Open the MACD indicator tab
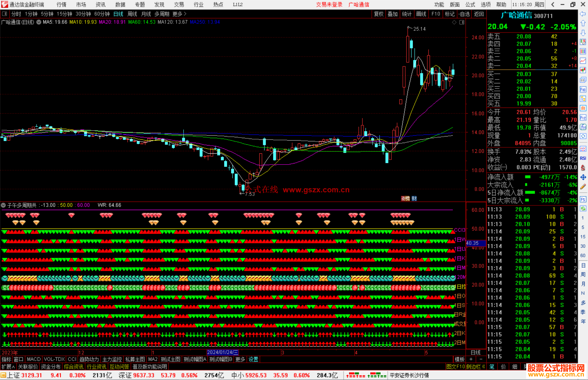Viewport: 588px width, 380px height. (x=33, y=359)
